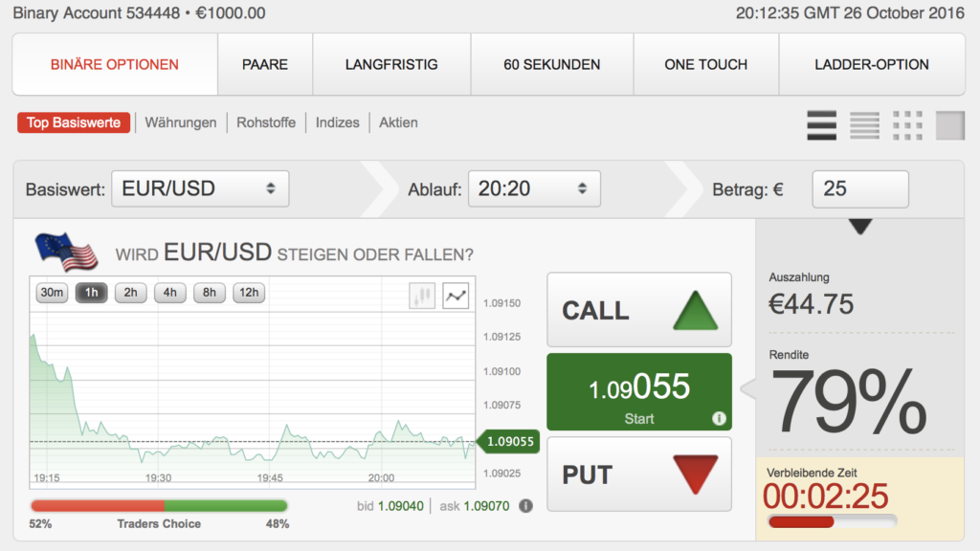Viewport: 980px width, 551px height.
Task: Set chart range to 30m
Action: pos(52,293)
